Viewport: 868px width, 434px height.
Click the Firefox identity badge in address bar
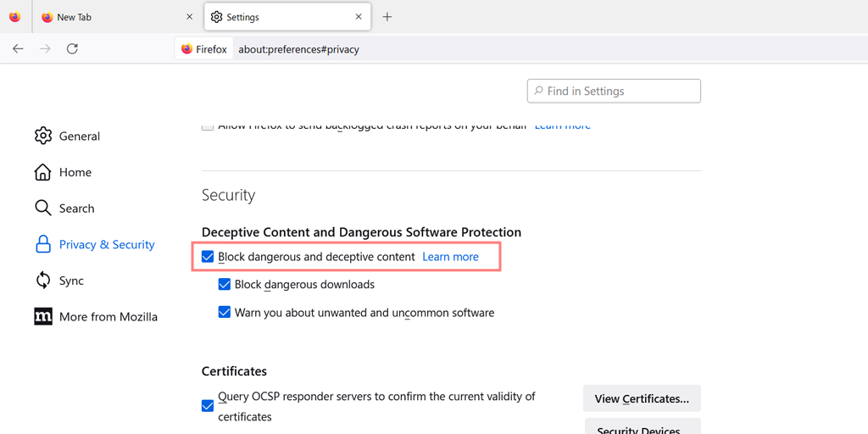pos(204,49)
